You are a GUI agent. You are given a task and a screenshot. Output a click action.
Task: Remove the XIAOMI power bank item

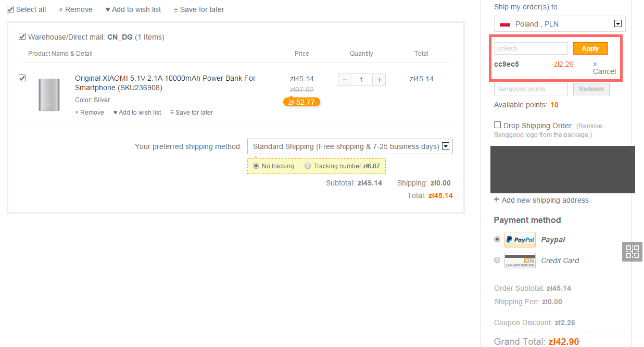(90, 113)
